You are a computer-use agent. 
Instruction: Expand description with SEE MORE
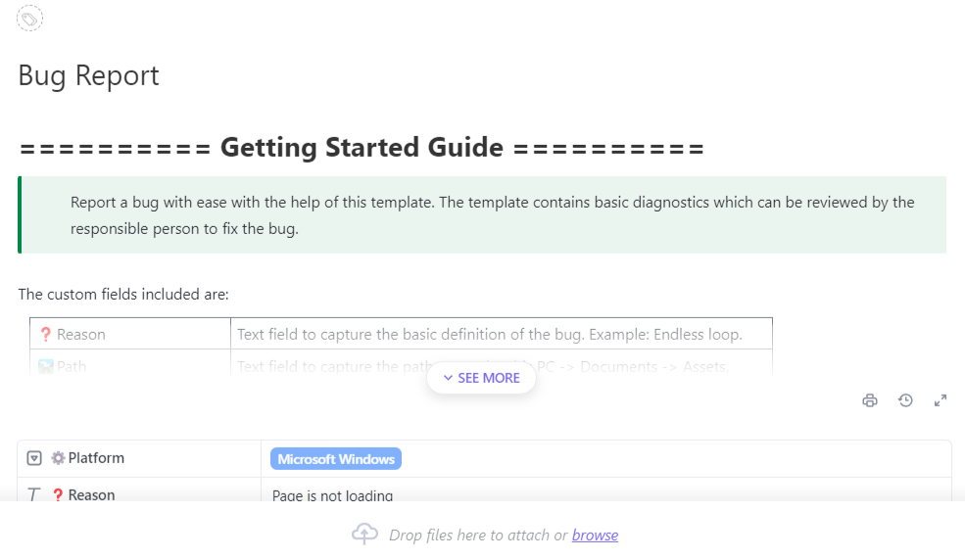481,378
